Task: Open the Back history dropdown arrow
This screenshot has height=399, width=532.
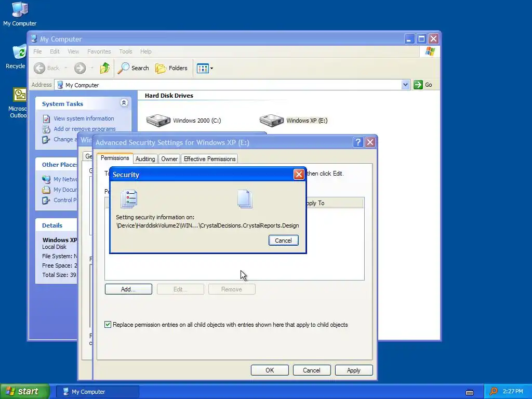Action: coord(66,68)
